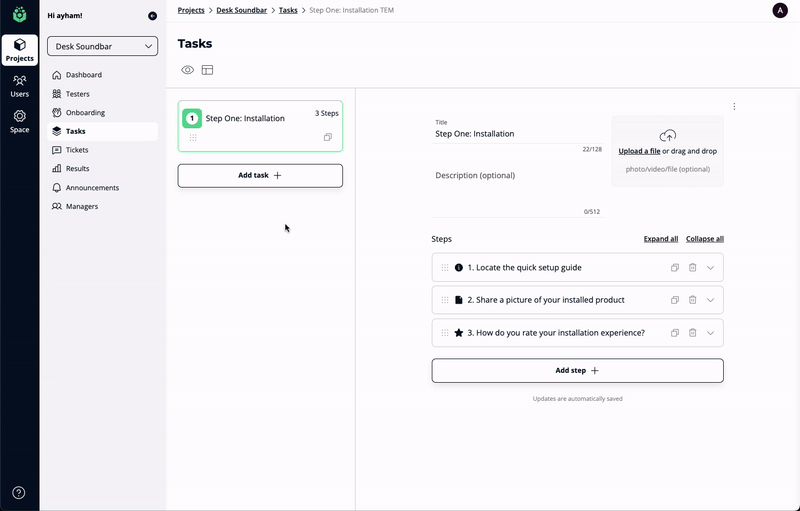Click 'Updates are automatically saved' text

point(578,399)
